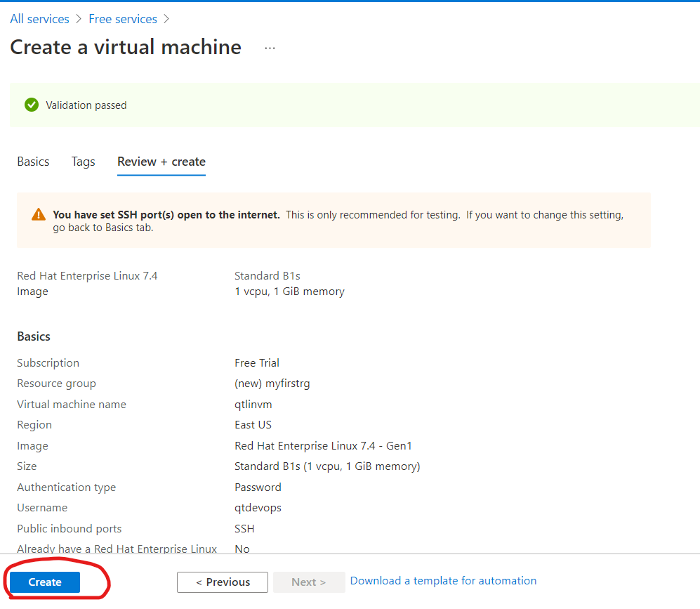Select the Review + create tab

click(x=161, y=162)
